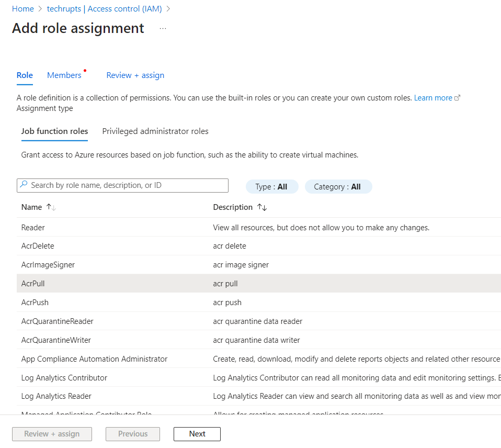Click the search magnifier icon
This screenshot has height=448, width=501.
coord(24,185)
